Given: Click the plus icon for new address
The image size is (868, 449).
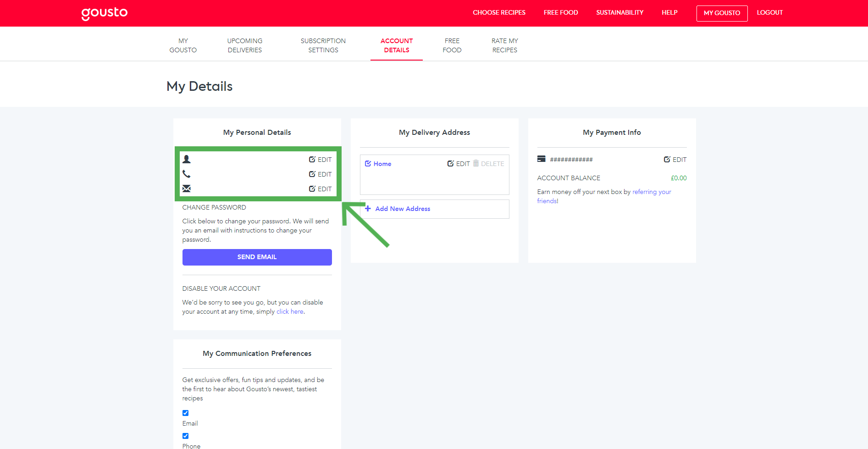Looking at the screenshot, I should [368, 209].
